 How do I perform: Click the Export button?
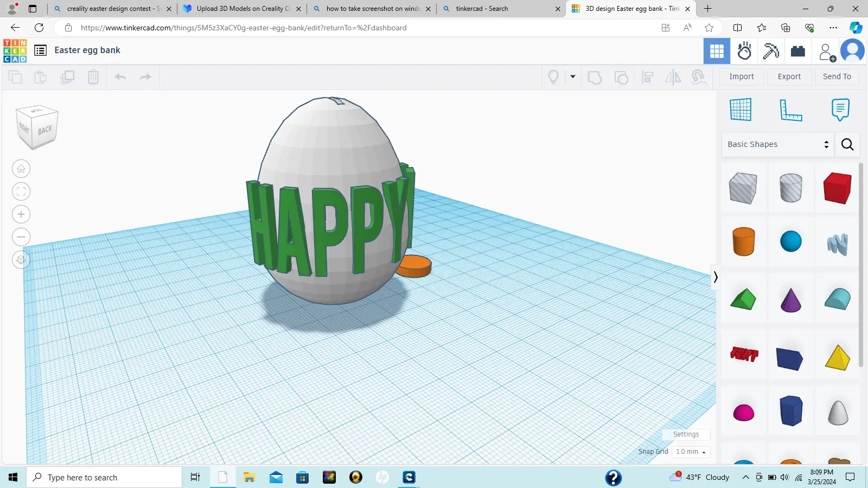pyautogui.click(x=788, y=76)
